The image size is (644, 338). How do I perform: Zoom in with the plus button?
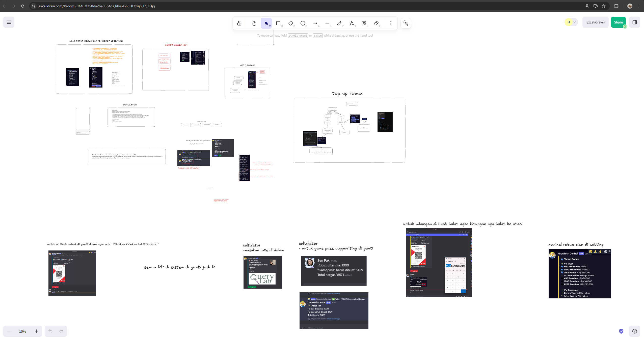(37, 331)
